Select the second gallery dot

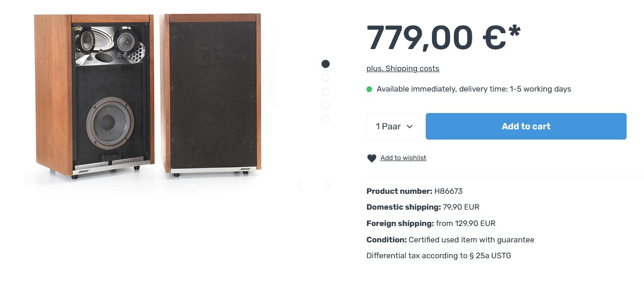click(x=326, y=78)
